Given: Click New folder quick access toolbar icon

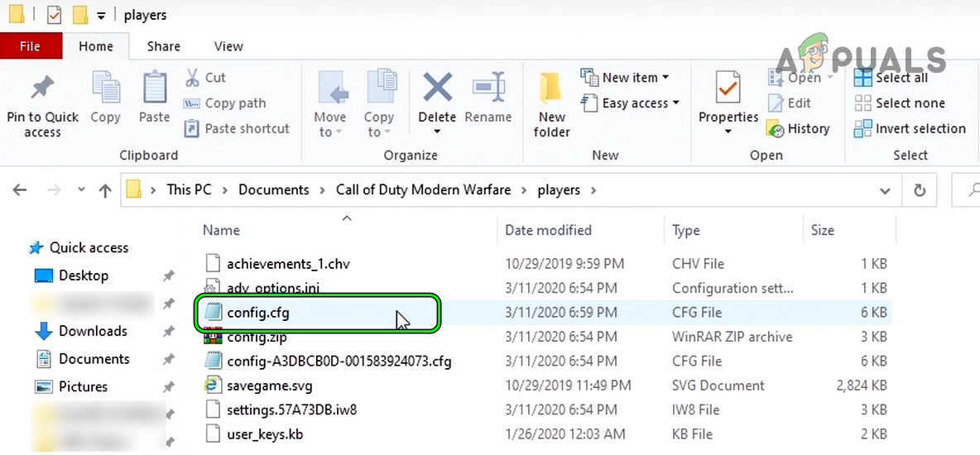Looking at the screenshot, I should (x=80, y=14).
